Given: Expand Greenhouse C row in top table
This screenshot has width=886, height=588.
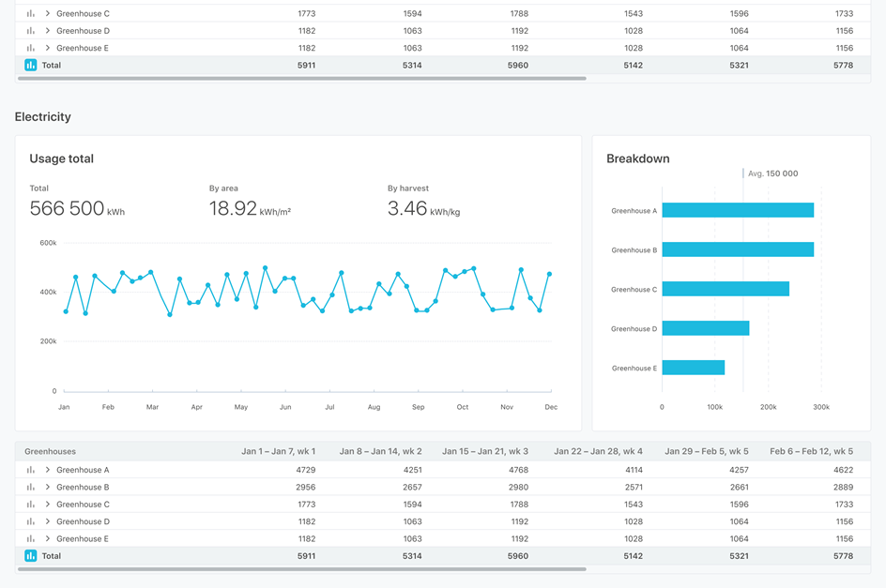Looking at the screenshot, I should (48, 14).
